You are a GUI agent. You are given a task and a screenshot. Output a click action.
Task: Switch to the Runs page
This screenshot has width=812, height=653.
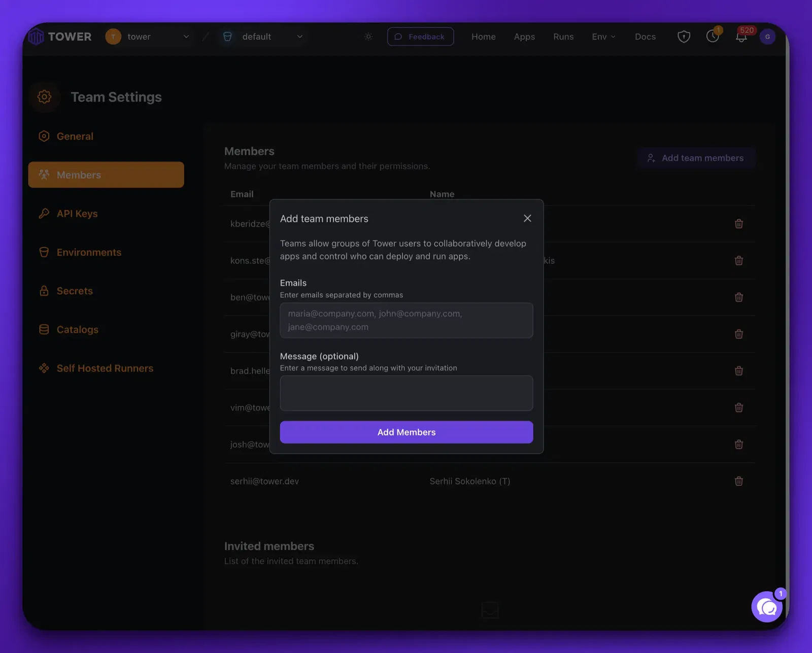[563, 37]
